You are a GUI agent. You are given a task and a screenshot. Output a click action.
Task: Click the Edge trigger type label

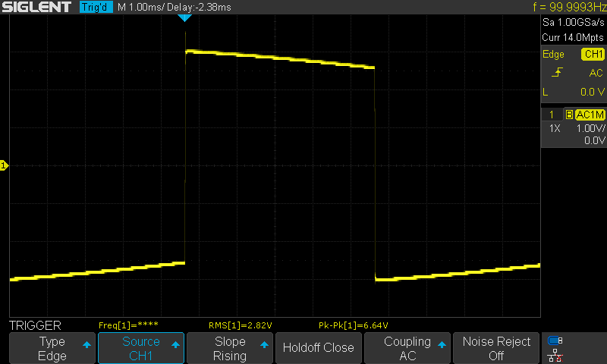pyautogui.click(x=553, y=54)
